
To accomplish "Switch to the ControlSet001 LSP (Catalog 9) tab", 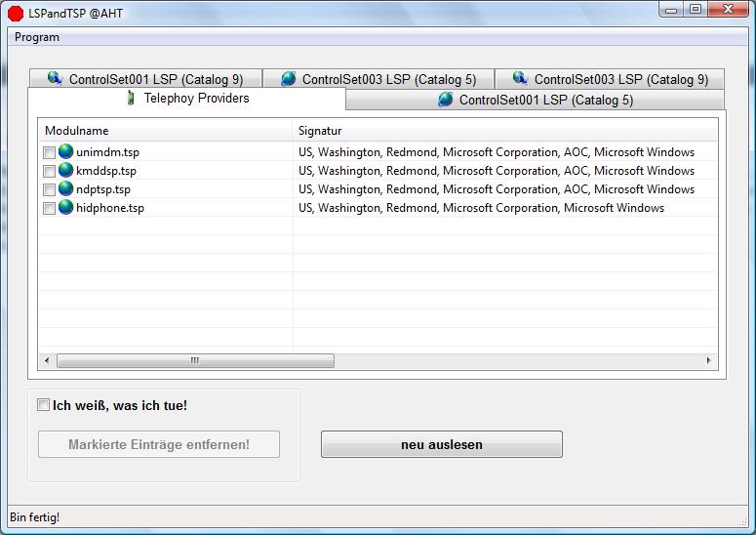I will [145, 79].
